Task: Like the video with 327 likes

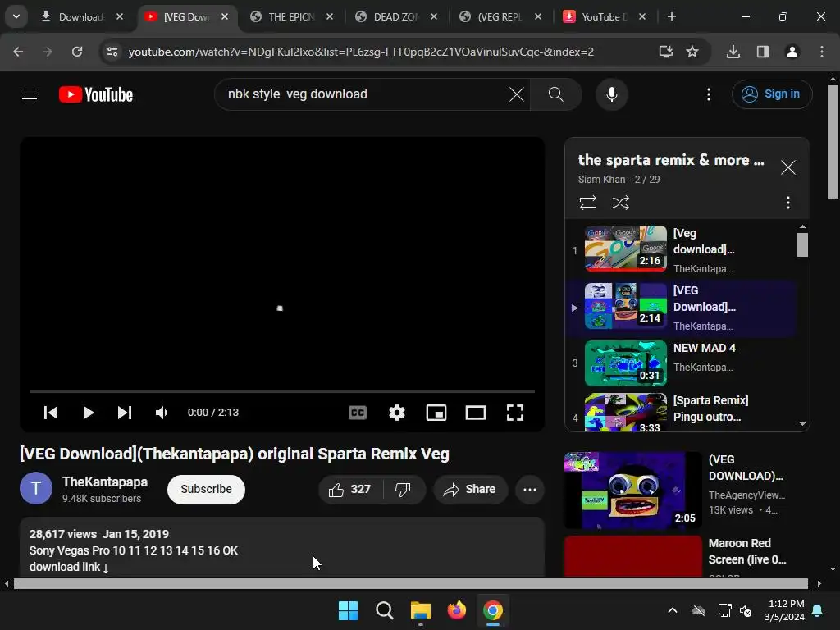Action: (351, 489)
